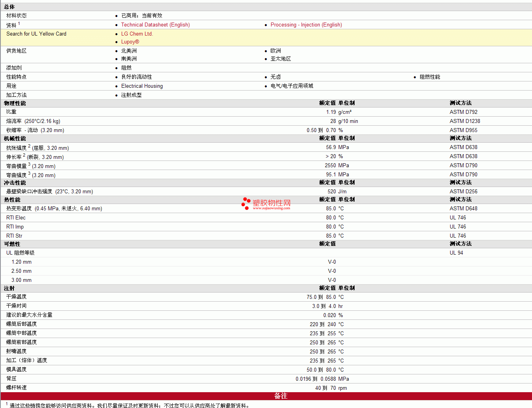Select the 冲击性能 section header row
Image resolution: width=532 pixels, height=408 pixels.
[266, 183]
